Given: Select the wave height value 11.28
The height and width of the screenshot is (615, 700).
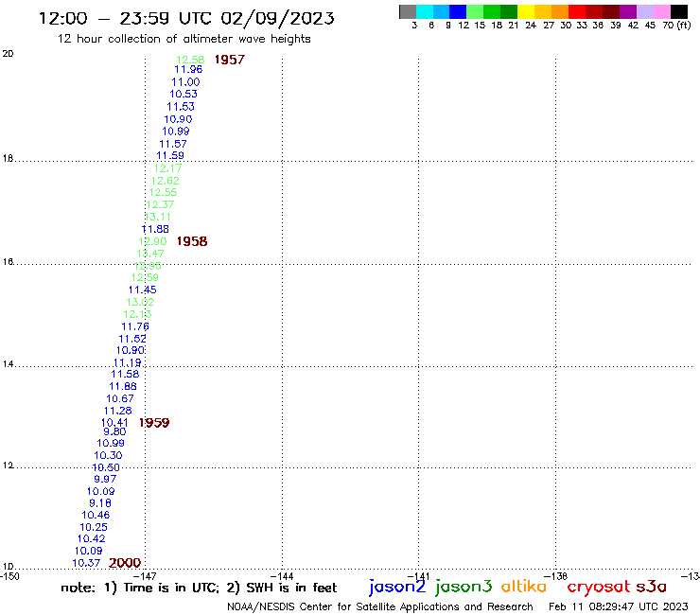Looking at the screenshot, I should click(118, 411).
